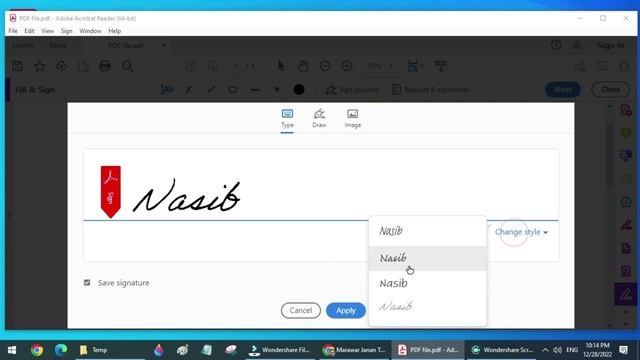Image resolution: width=640 pixels, height=360 pixels.
Task: Select the circle shape tool
Action: pyautogui.click(x=233, y=89)
